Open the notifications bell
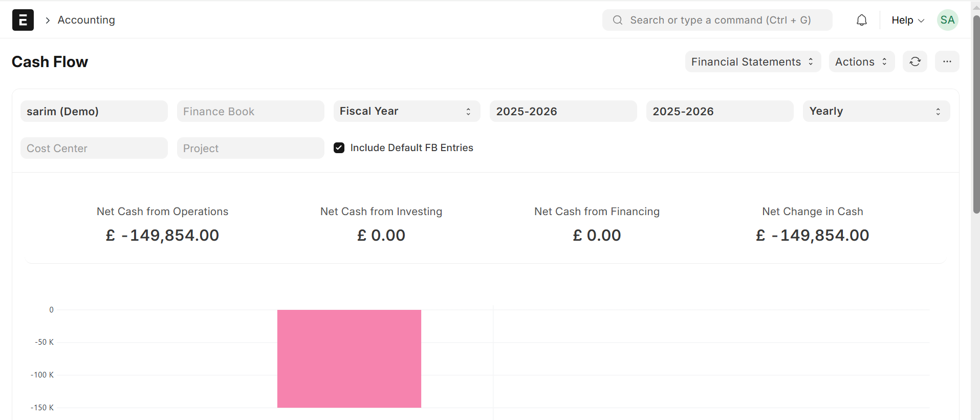 [x=862, y=20]
